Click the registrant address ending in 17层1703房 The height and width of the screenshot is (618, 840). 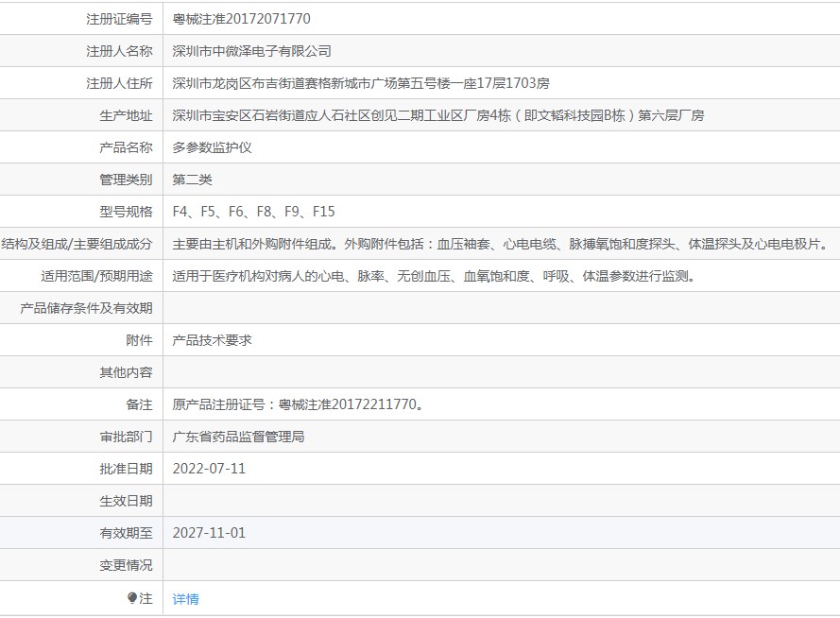click(x=361, y=83)
